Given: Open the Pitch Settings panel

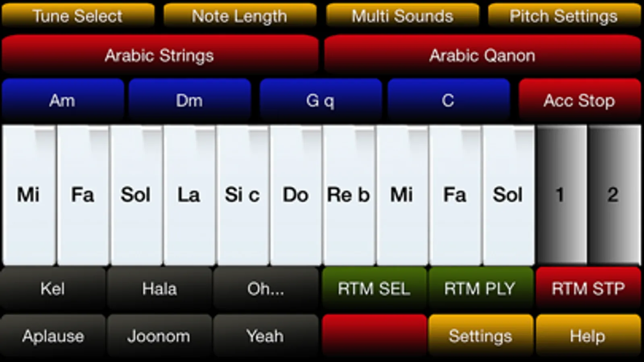Looking at the screenshot, I should pyautogui.click(x=564, y=16).
